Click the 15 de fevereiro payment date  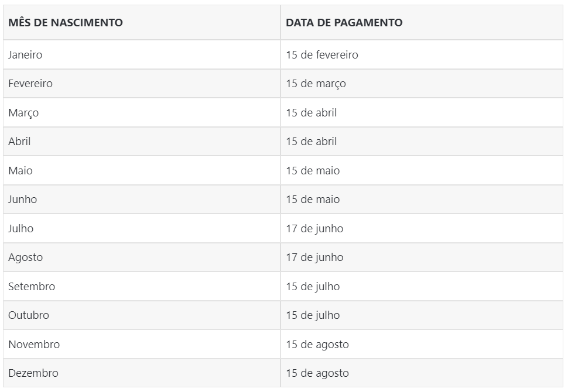[321, 55]
